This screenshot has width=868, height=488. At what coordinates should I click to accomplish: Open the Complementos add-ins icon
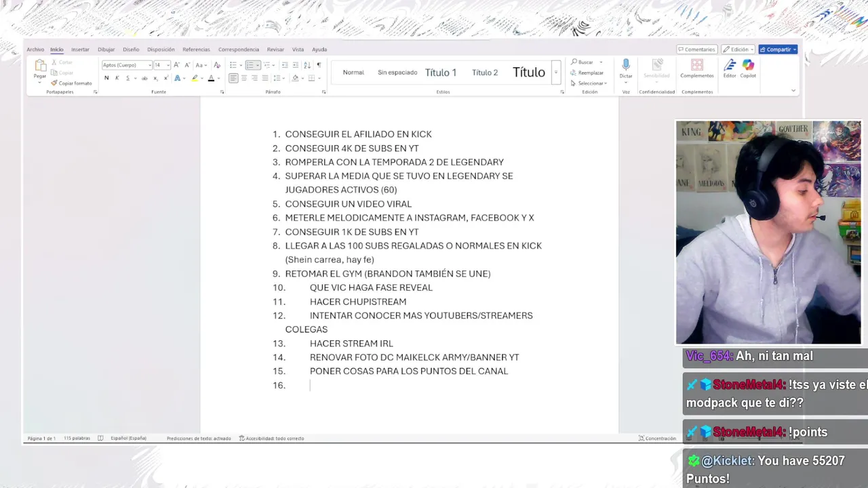coord(697,65)
